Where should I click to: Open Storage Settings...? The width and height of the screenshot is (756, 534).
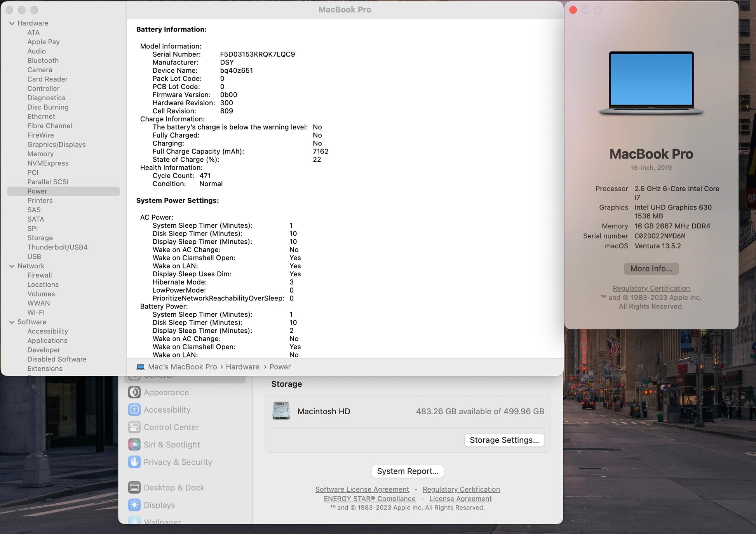pyautogui.click(x=504, y=440)
